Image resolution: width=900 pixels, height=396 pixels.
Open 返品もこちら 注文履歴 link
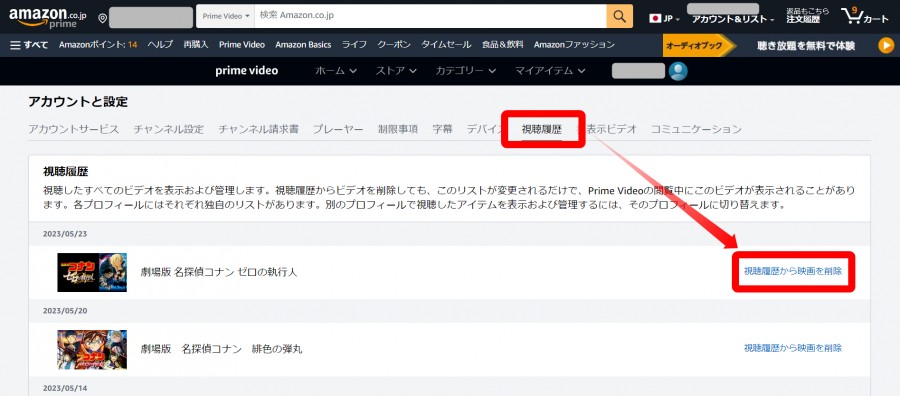pyautogui.click(x=807, y=15)
